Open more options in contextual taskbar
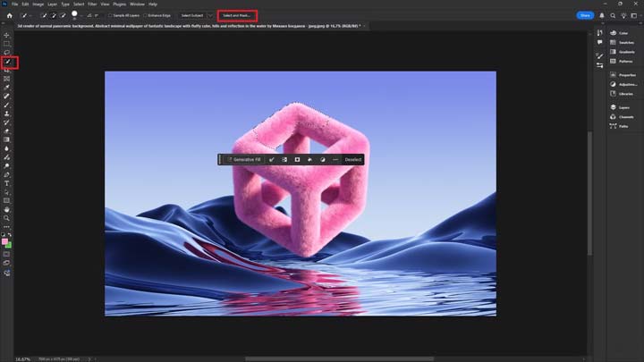Image resolution: width=644 pixels, height=362 pixels. click(335, 160)
